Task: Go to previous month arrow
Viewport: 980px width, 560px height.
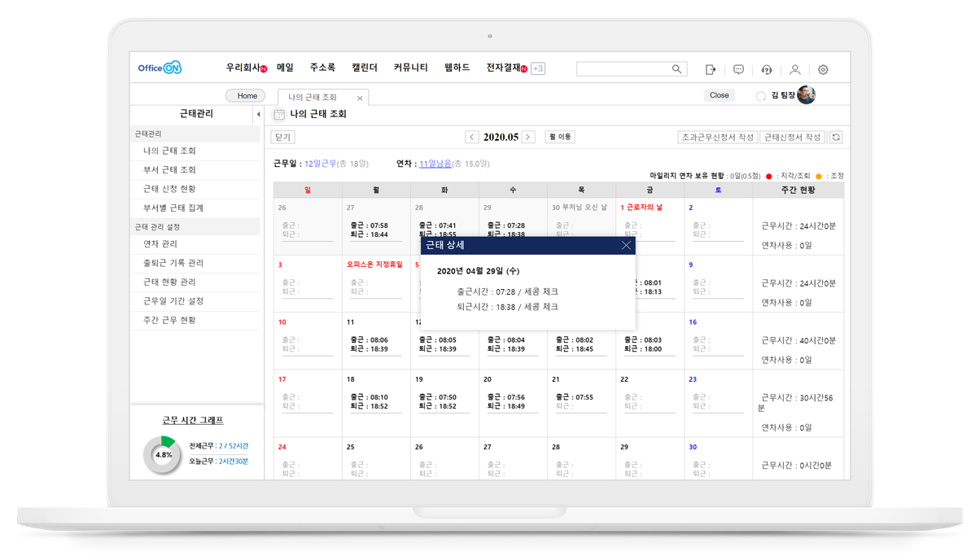Action: 471,138
